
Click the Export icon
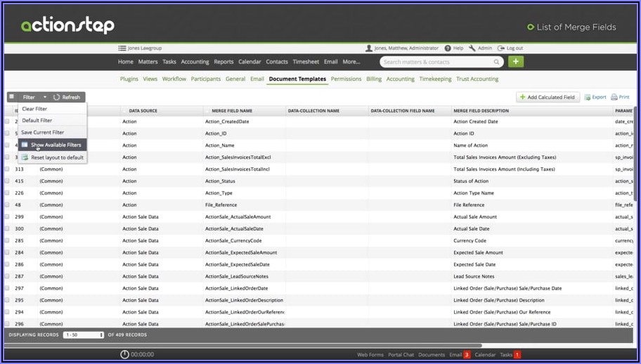(x=588, y=97)
